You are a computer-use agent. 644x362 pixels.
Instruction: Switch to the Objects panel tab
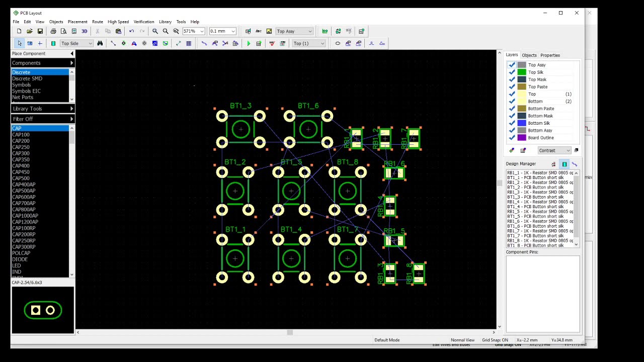529,55
